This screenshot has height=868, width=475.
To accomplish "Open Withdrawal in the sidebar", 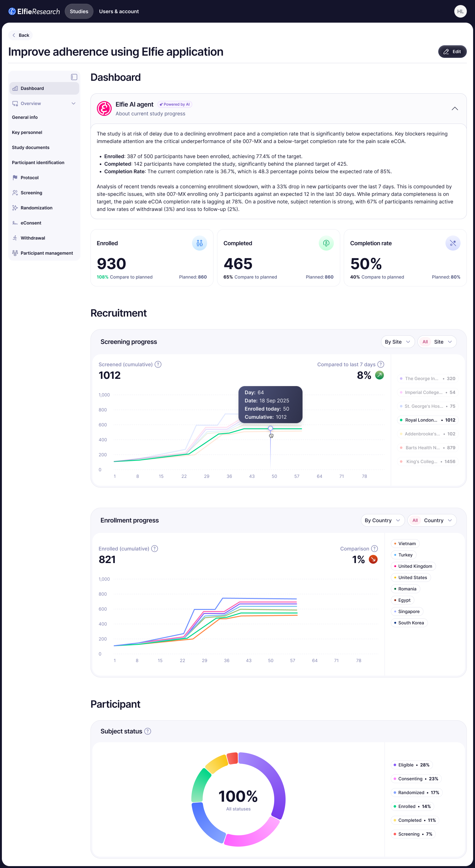I will point(44,238).
